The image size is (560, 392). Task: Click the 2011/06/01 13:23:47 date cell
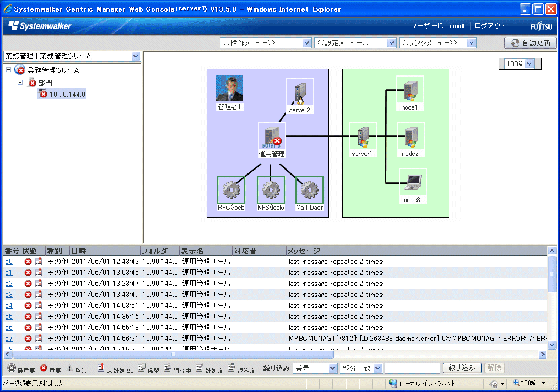click(105, 284)
